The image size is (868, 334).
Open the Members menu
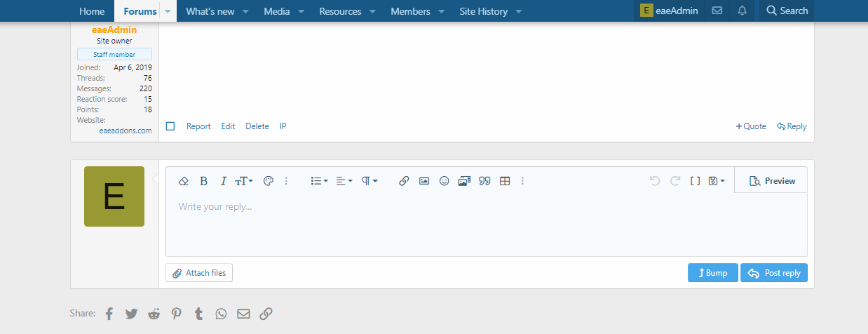411,11
